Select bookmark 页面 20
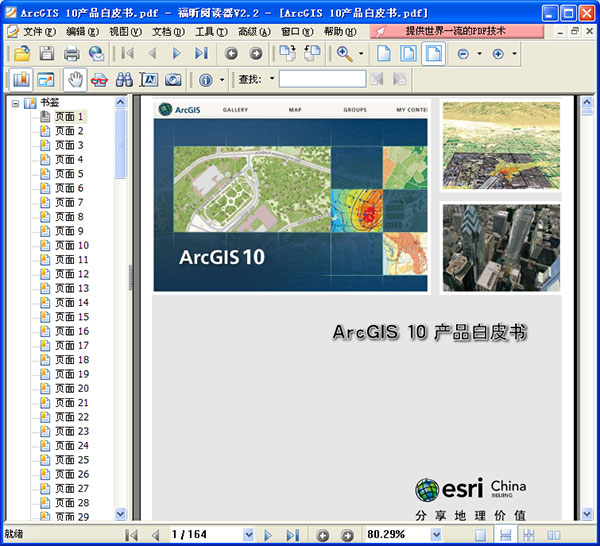Screen dimensions: 600x546 (x=72, y=388)
